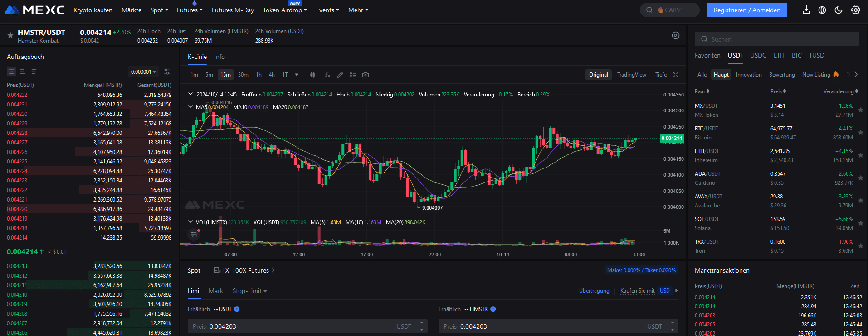
Task: Favorite the ETH/USDT star
Action: [861, 155]
